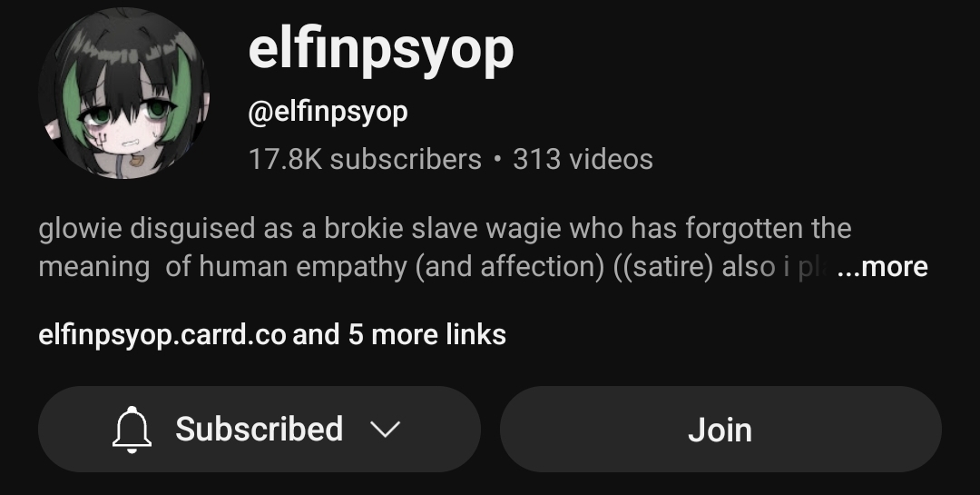Click the Join membership button
The height and width of the screenshot is (495, 980).
coord(720,430)
